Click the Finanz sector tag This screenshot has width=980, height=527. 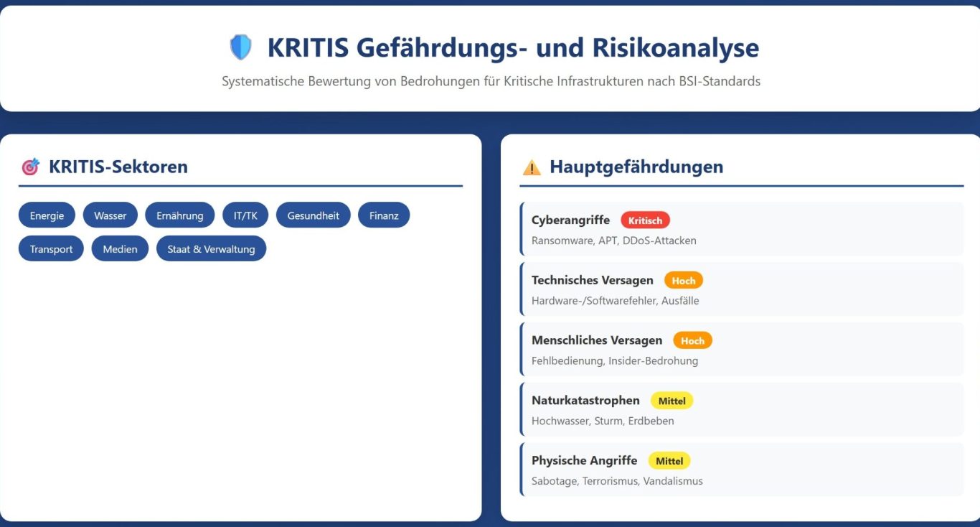383,215
